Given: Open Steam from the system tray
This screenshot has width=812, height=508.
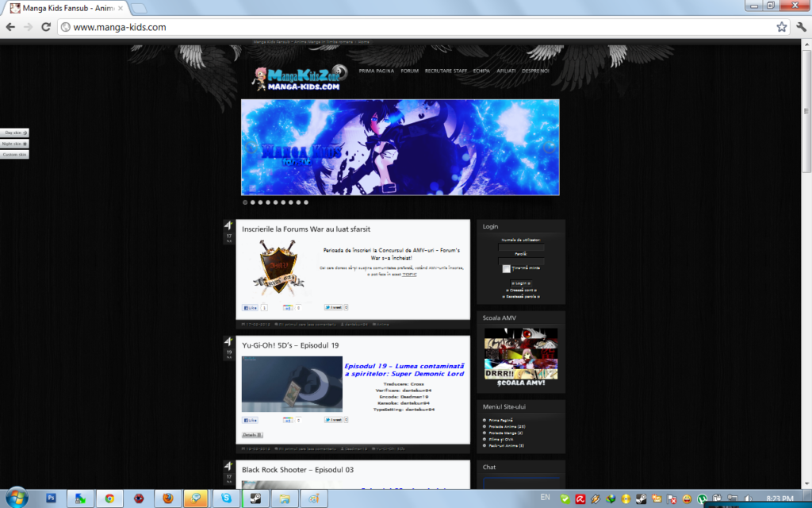Looking at the screenshot, I should pos(641,498).
